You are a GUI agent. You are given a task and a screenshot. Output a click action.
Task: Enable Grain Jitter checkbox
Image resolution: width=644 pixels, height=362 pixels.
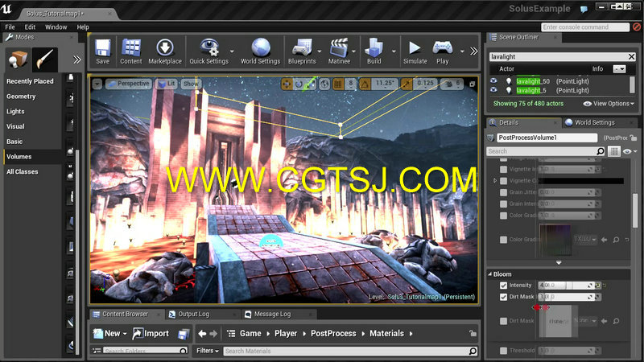point(504,192)
